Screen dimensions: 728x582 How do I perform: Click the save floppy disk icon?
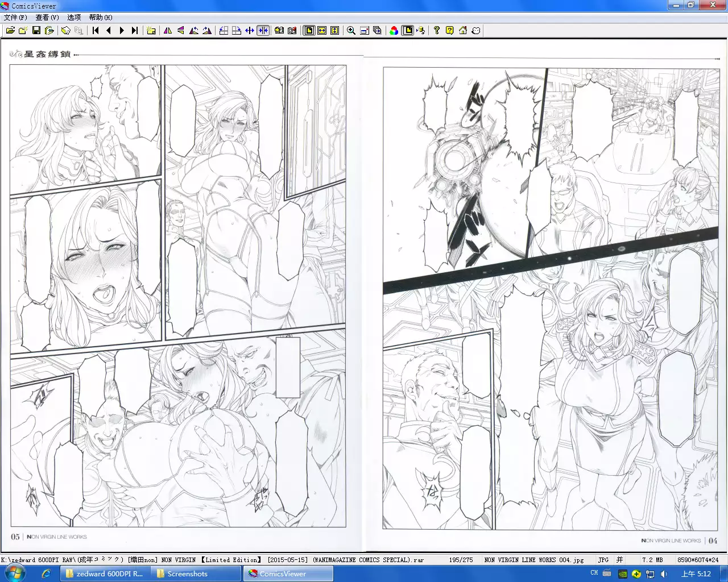click(36, 31)
